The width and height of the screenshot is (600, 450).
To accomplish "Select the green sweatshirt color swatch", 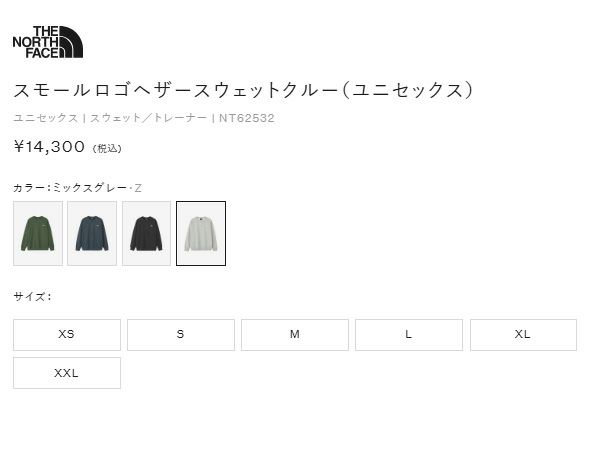I will click(x=38, y=233).
